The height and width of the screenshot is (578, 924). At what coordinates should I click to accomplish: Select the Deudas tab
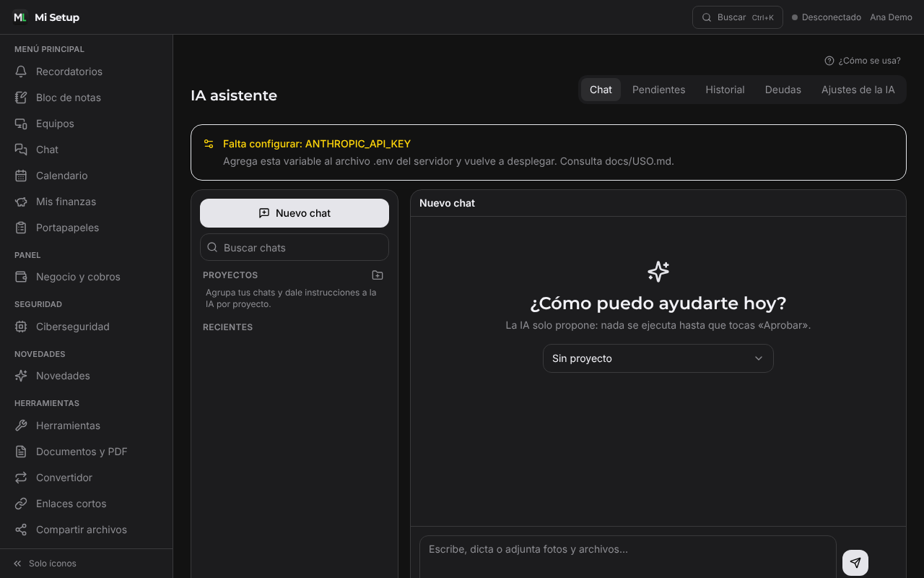coord(783,90)
